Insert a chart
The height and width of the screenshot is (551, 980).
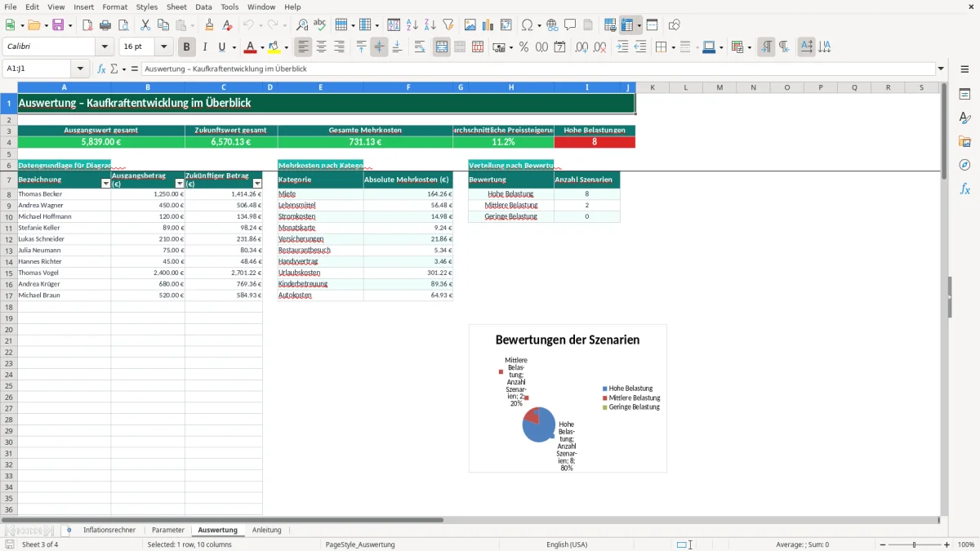click(488, 25)
